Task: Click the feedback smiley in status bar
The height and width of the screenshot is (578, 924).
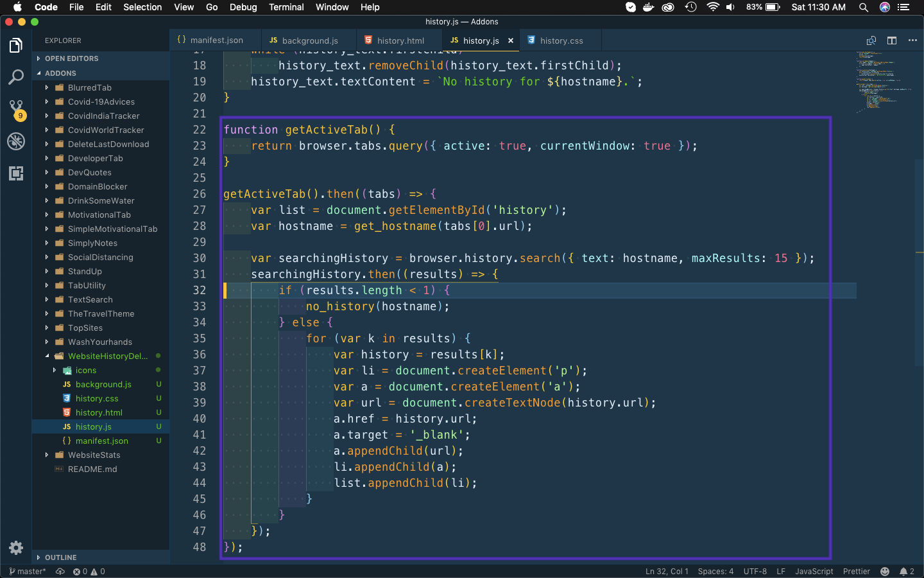Action: 885,572
